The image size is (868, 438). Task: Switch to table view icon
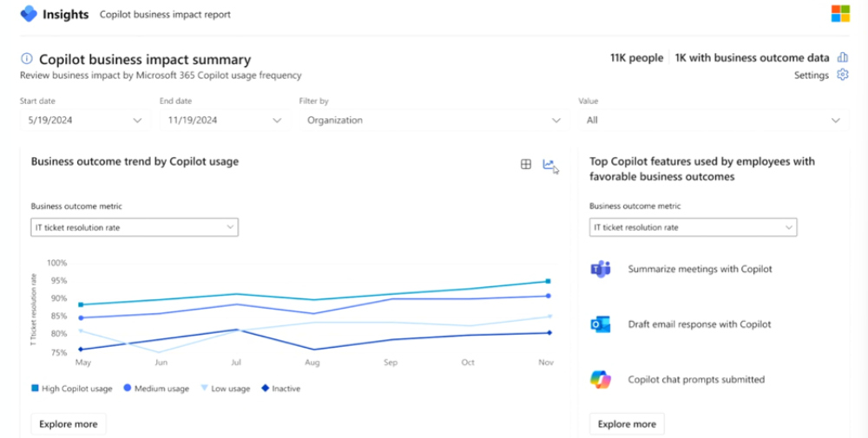tap(526, 164)
